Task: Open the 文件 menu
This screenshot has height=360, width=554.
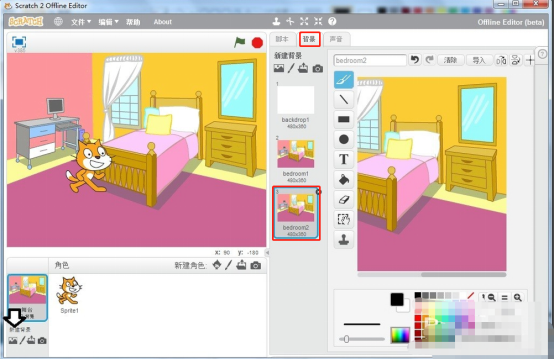Action: [81, 22]
